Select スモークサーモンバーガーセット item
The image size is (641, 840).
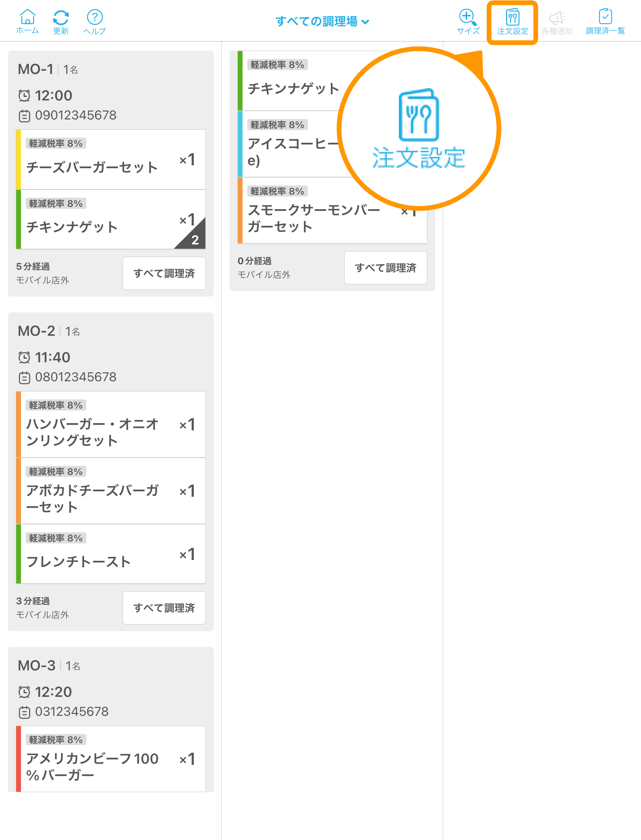(332, 210)
